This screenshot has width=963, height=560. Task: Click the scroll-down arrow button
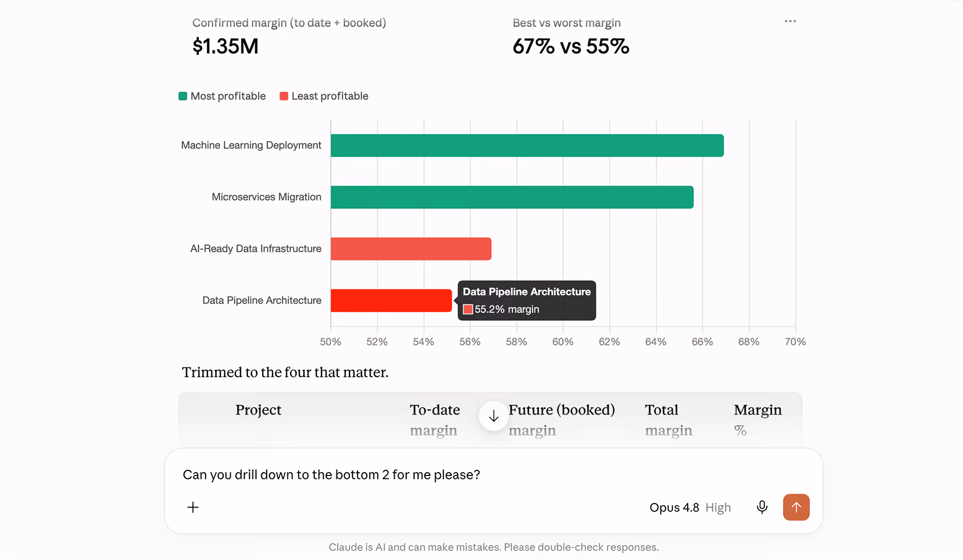[494, 416]
